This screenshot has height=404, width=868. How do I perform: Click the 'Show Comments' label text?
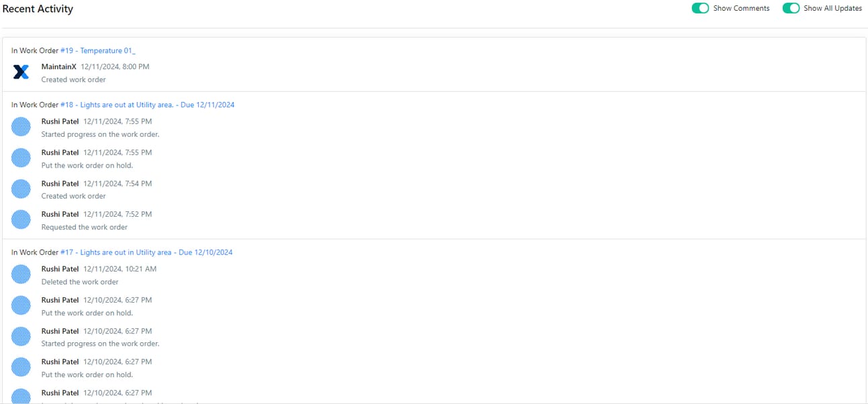(x=742, y=8)
